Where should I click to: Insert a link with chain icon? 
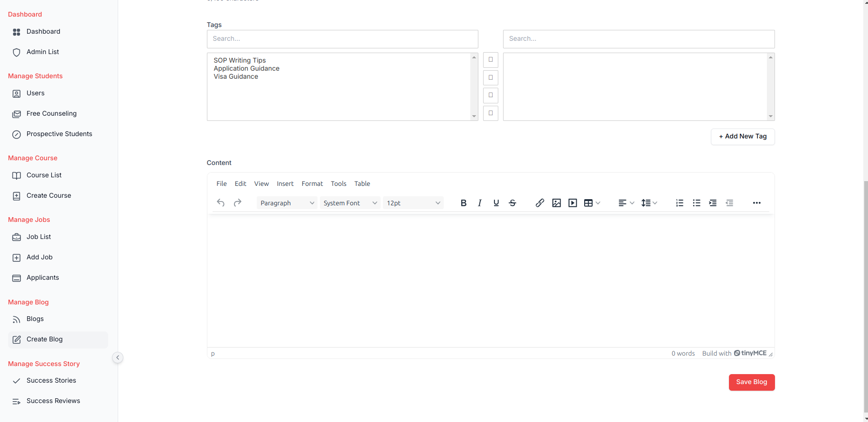click(x=540, y=203)
